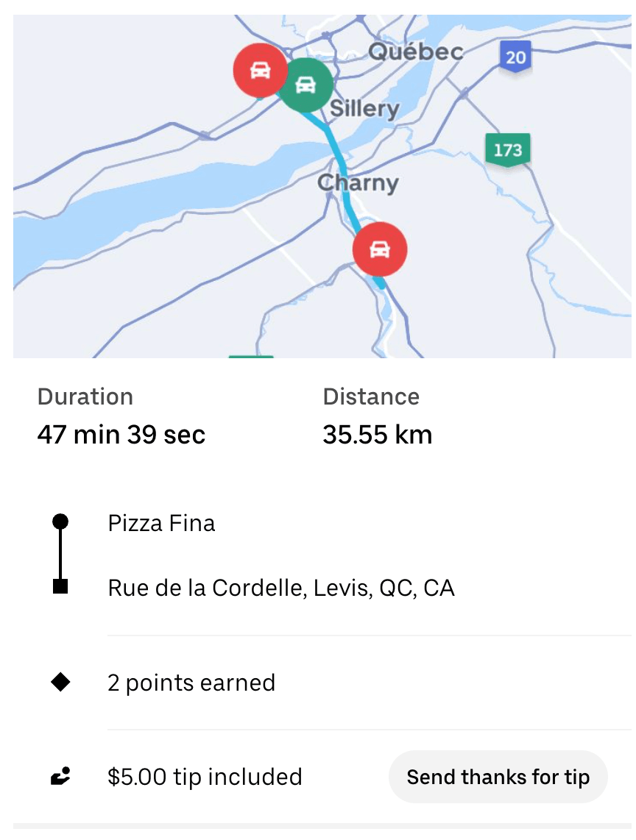Click the highway 20 shield icon

(x=515, y=57)
